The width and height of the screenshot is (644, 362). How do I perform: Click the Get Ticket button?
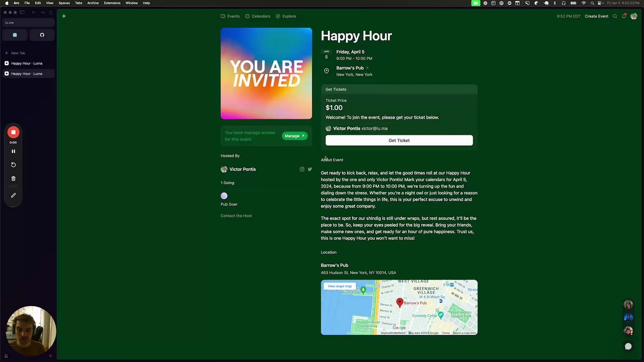click(399, 140)
